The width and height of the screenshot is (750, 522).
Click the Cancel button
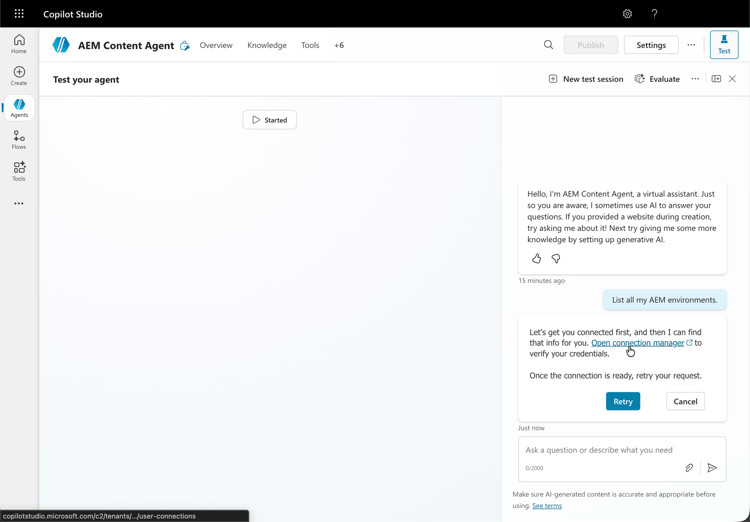point(685,401)
